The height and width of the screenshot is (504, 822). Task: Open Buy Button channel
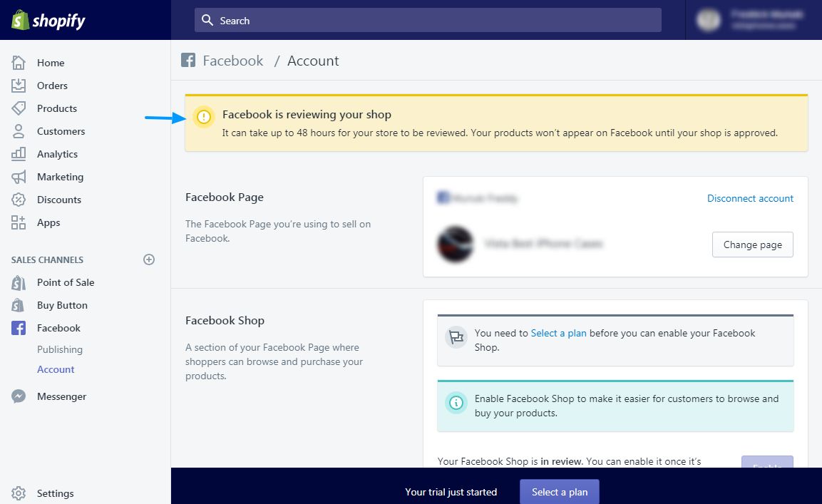pyautogui.click(x=63, y=304)
